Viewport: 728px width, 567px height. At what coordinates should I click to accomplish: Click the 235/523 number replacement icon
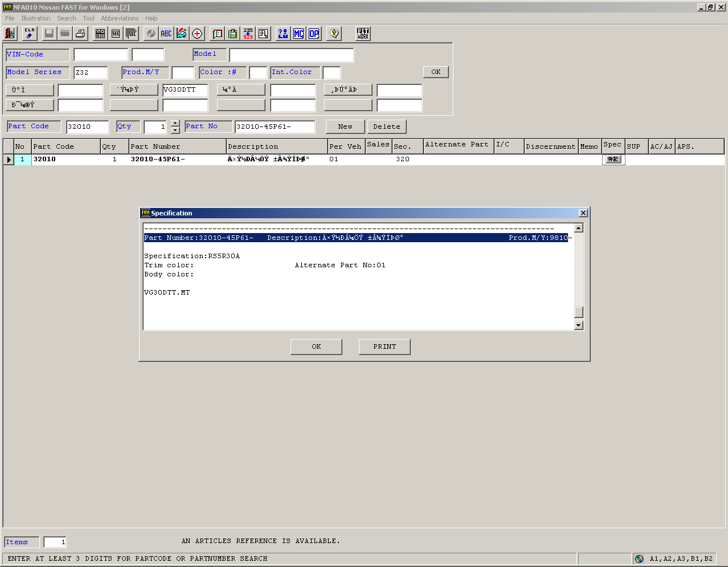248,34
